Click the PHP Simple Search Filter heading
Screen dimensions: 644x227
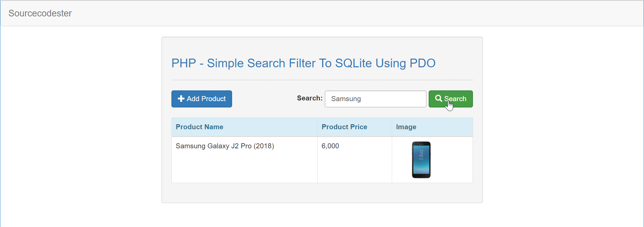tap(303, 63)
